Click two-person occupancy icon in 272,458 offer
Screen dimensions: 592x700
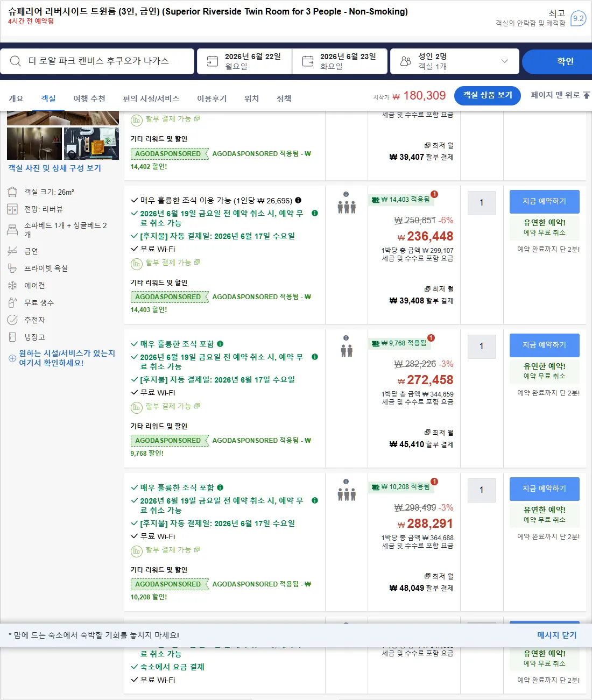pos(347,351)
